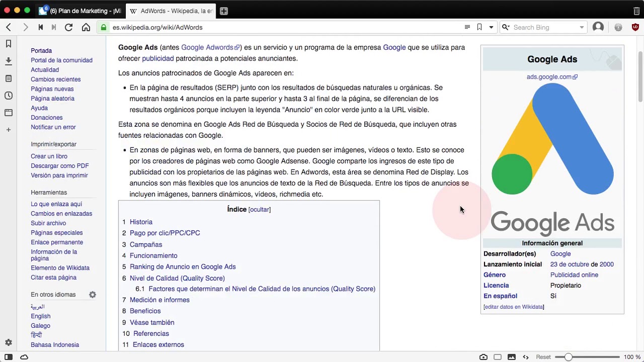Viewport: 644px width, 362px height.
Task: Open the Portada link
Action: 41,51
